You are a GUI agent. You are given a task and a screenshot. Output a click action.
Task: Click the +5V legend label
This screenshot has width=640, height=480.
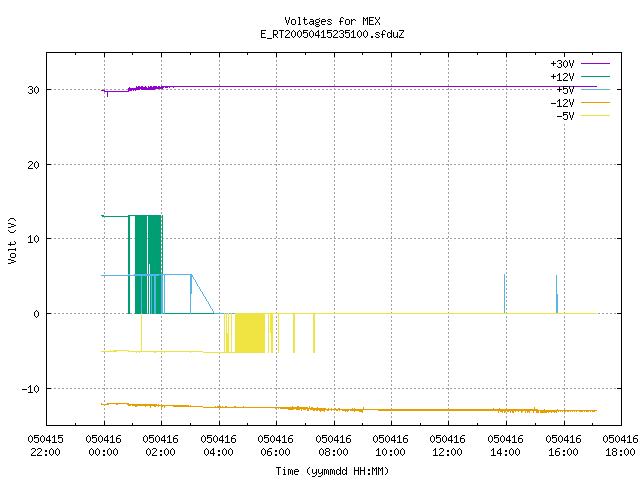[565, 90]
